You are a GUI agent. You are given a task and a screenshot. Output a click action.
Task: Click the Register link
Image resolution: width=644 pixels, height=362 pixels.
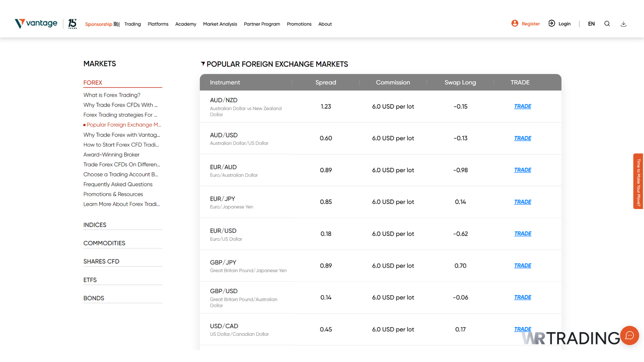(x=531, y=24)
